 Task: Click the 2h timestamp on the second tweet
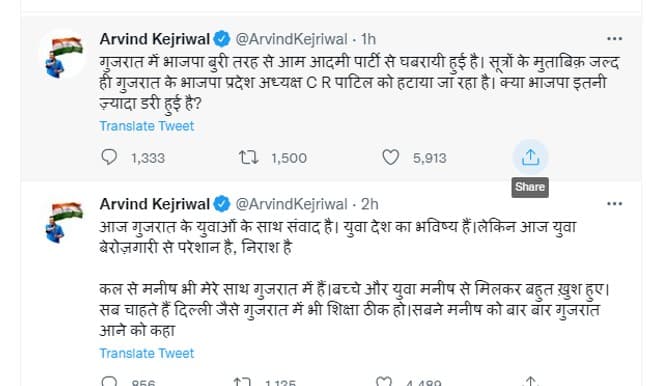click(x=369, y=204)
